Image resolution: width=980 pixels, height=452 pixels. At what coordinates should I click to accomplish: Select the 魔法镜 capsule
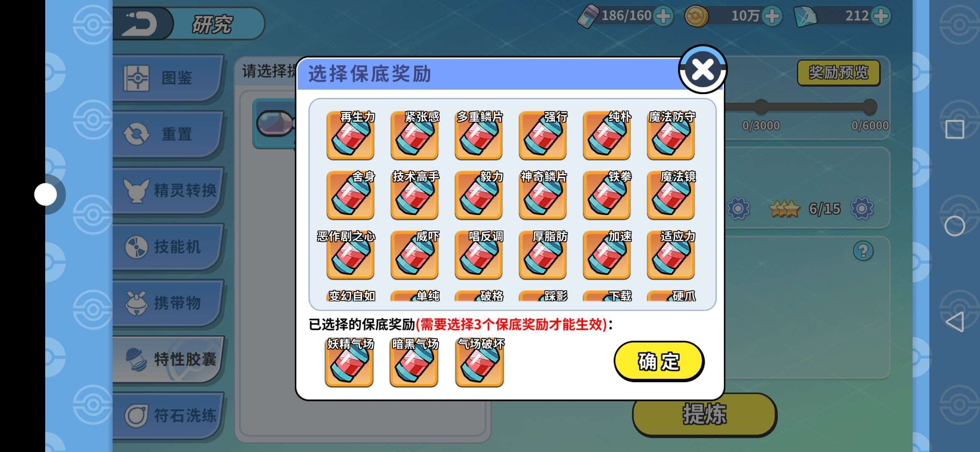click(671, 195)
